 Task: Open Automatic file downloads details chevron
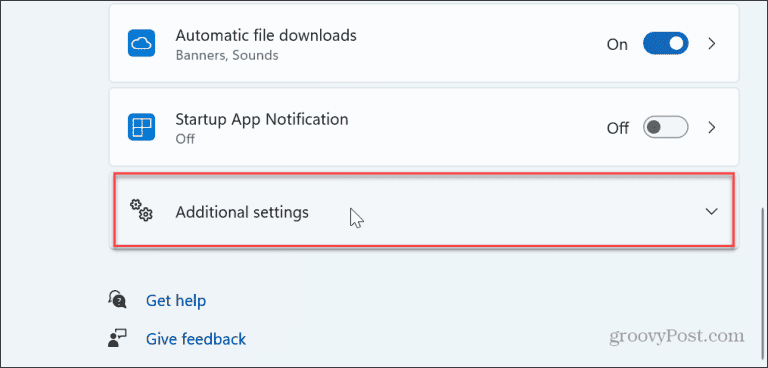[x=712, y=44]
